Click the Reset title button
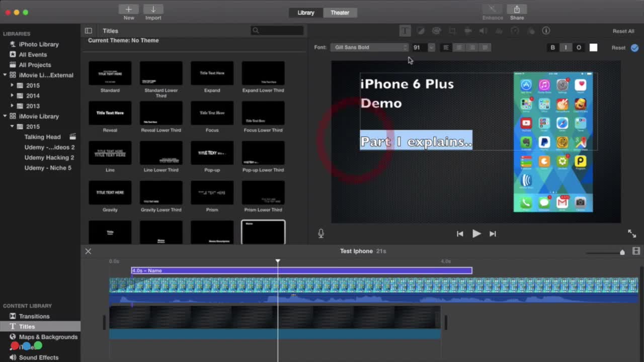The height and width of the screenshot is (362, 644). pyautogui.click(x=619, y=48)
